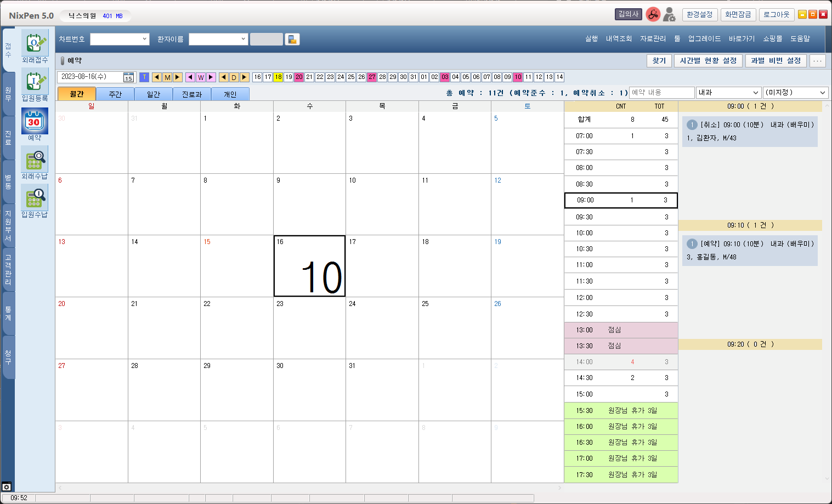Open the date picker calendar icon
Viewport: 832px width, 504px height.
pos(128,77)
